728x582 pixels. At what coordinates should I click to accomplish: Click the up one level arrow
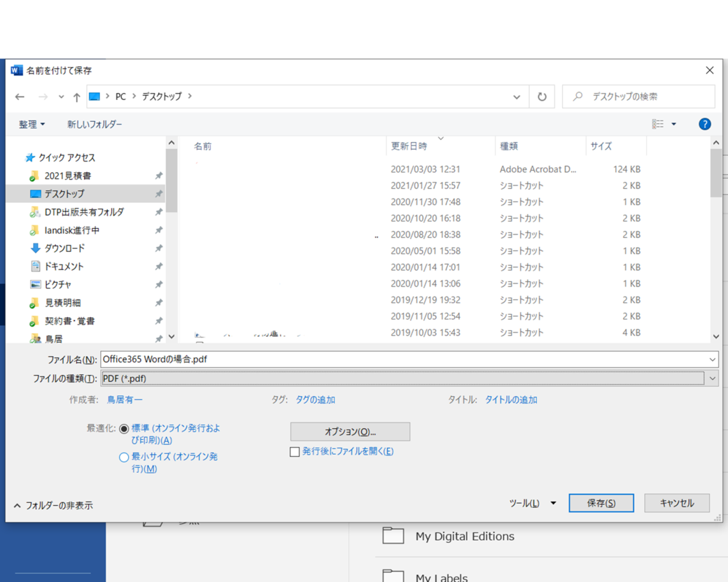click(x=76, y=97)
